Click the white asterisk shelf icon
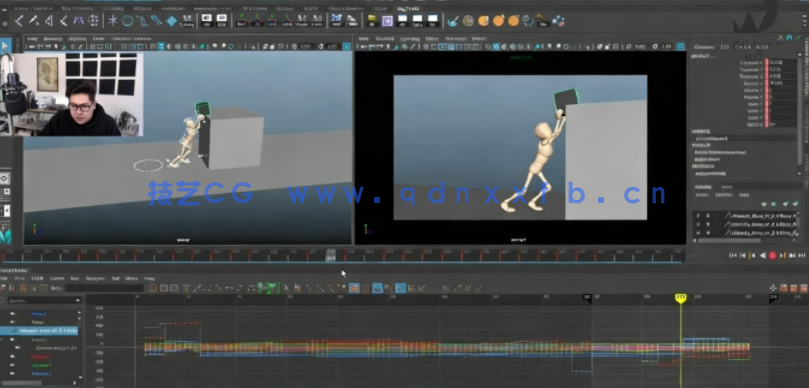Viewport: 809px width, 388px height. click(x=112, y=21)
